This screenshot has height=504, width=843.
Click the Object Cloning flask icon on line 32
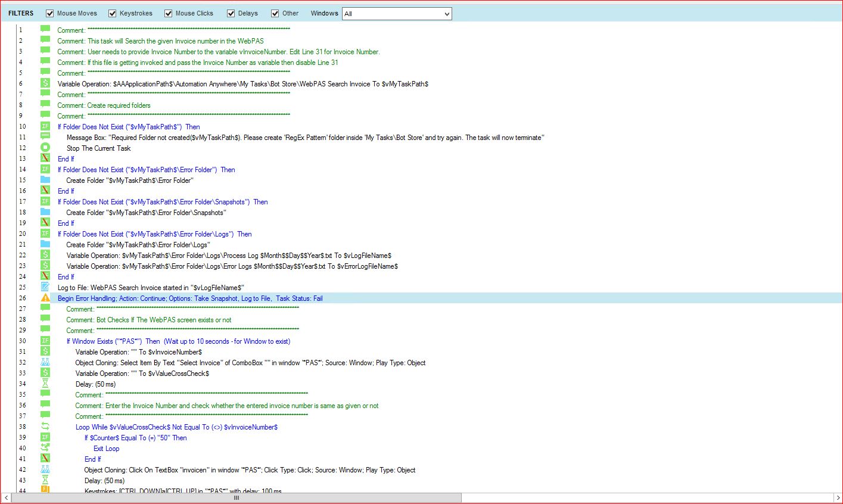pyautogui.click(x=45, y=362)
